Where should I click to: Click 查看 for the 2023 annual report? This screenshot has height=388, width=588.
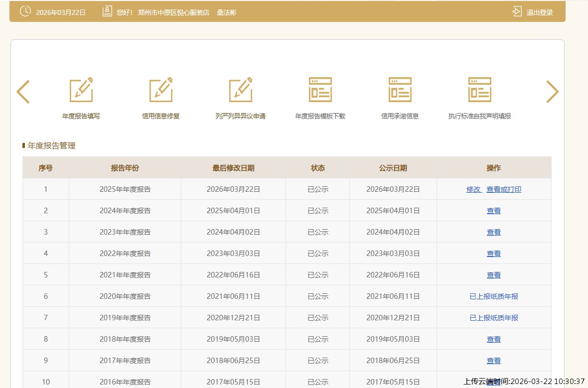(494, 232)
